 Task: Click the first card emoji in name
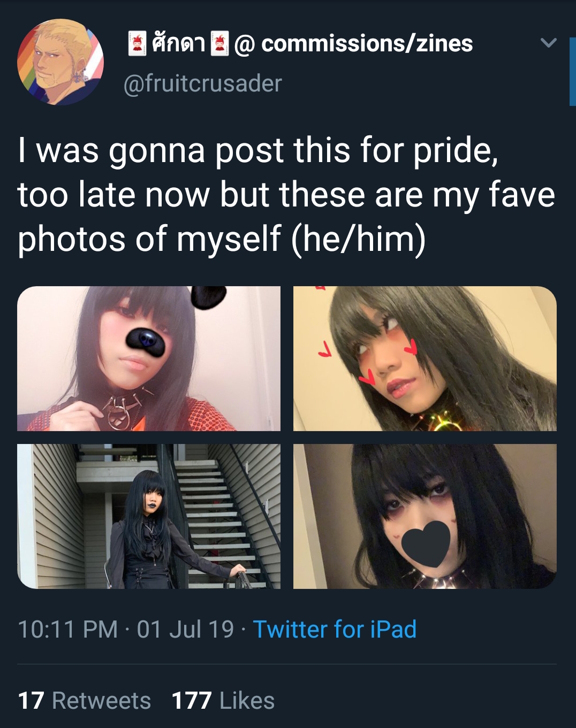[x=137, y=43]
